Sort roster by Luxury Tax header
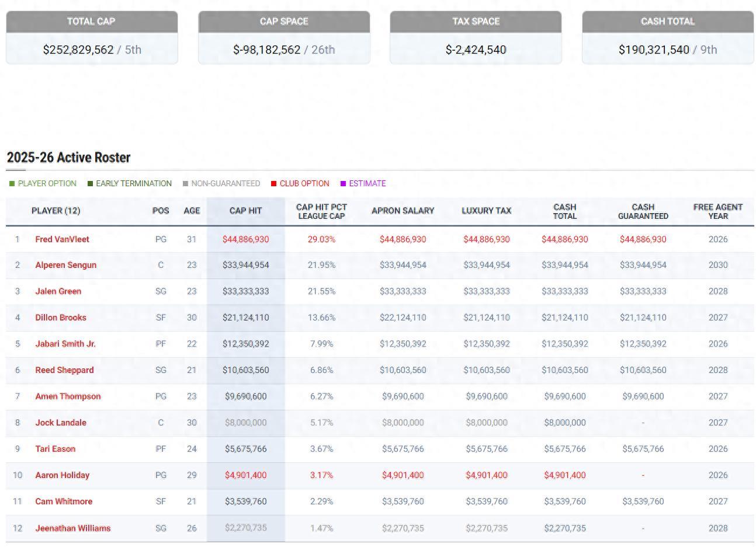 tap(486, 211)
